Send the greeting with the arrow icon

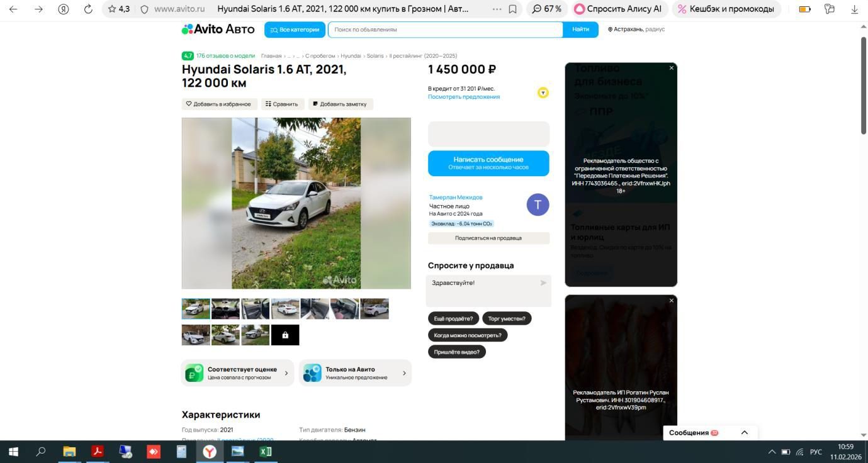pyautogui.click(x=543, y=283)
